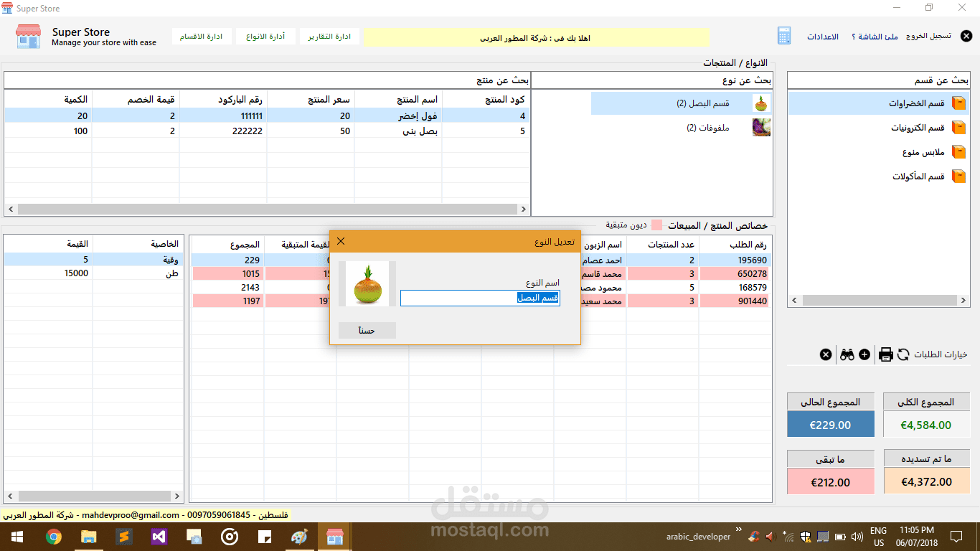Open Windows Start menu
Image resolution: width=980 pixels, height=551 pixels.
pyautogui.click(x=16, y=537)
